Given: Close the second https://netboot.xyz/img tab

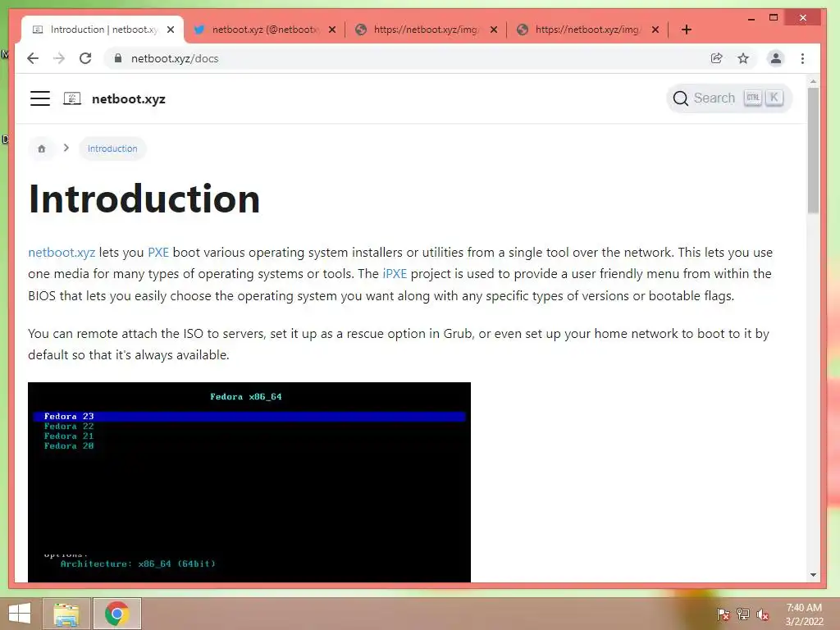Looking at the screenshot, I should tap(655, 30).
